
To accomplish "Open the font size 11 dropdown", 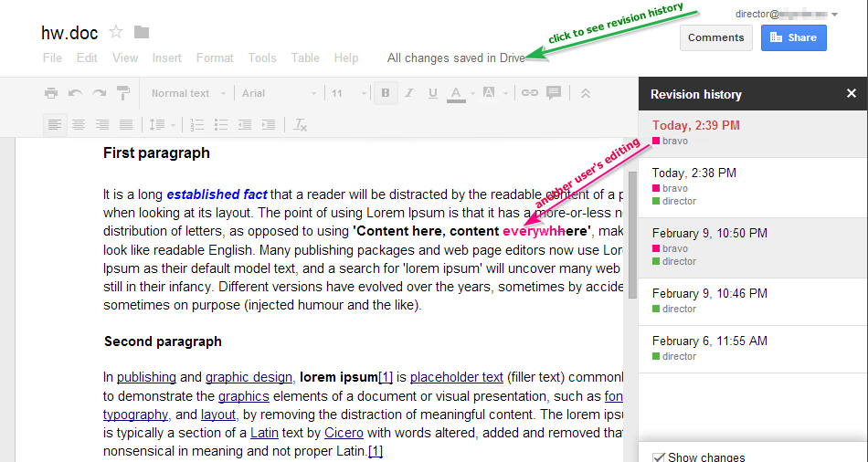I will pos(349,93).
